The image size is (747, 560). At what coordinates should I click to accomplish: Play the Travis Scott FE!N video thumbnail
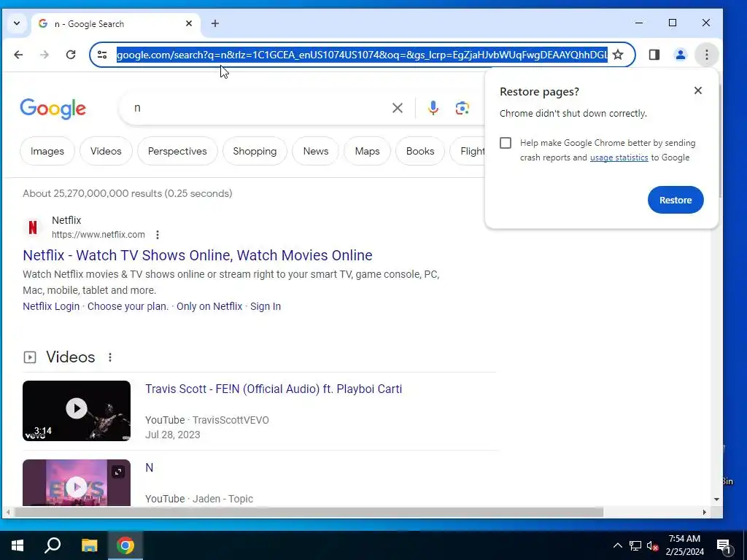tap(76, 411)
